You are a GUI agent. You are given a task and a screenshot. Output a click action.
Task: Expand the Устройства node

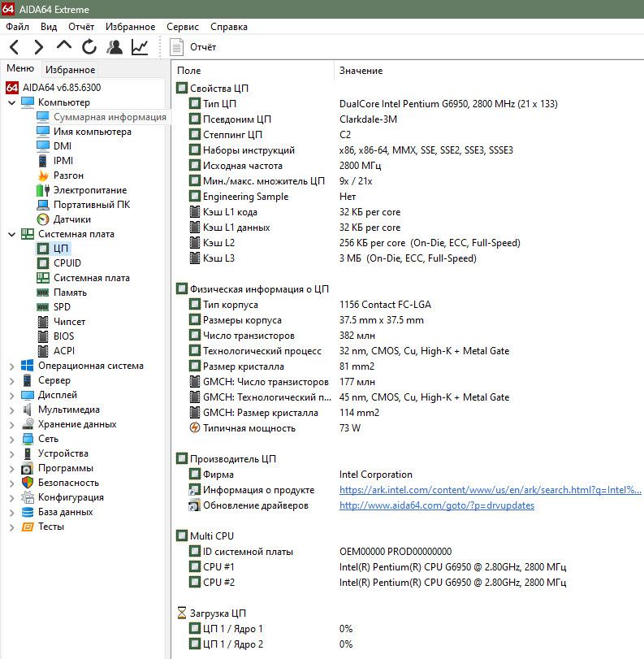(11, 454)
